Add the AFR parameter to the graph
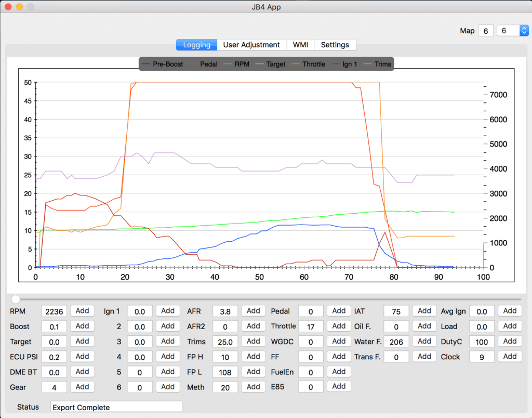Viewport: 532px width, 418px height. pyautogui.click(x=253, y=311)
